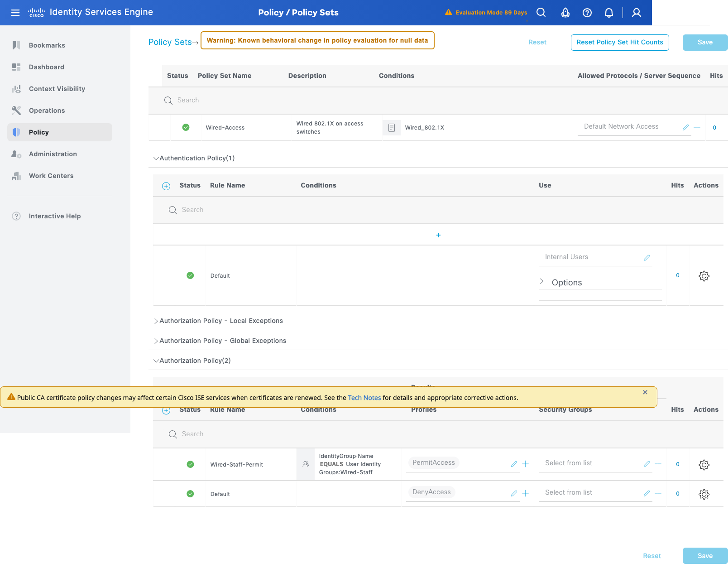
Task: Toggle authentication Default rule status icon
Action: click(190, 275)
